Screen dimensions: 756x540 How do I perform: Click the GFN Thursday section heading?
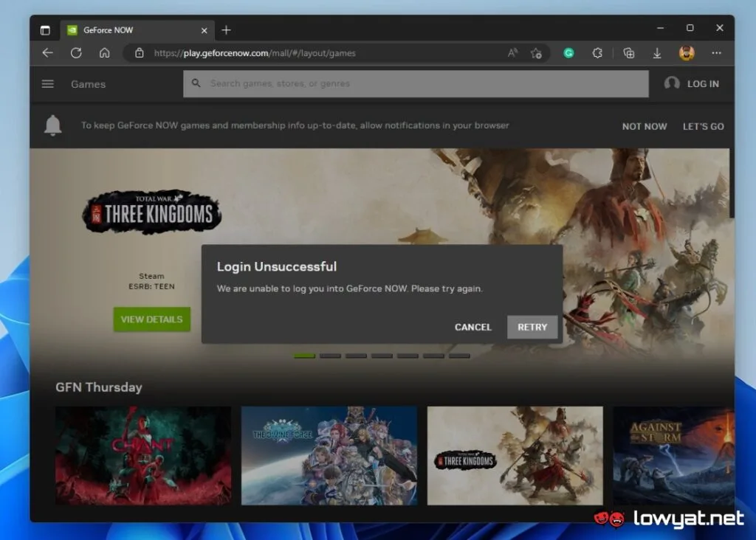[99, 387]
